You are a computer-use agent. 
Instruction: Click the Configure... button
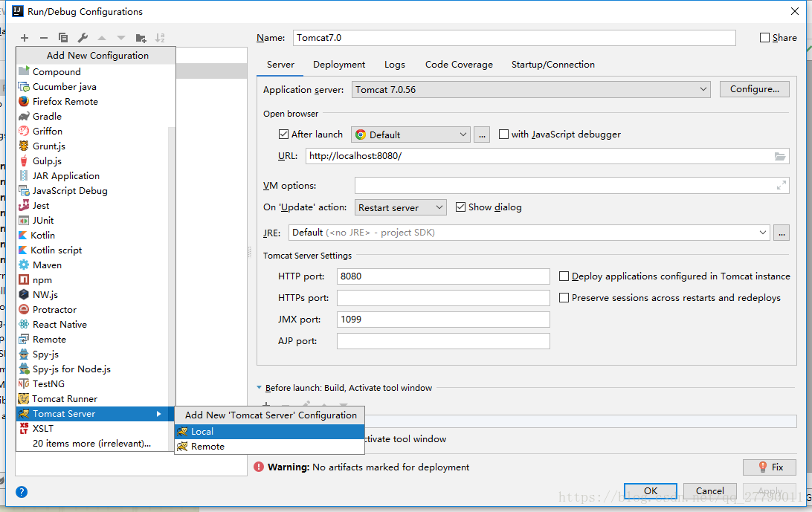point(754,89)
